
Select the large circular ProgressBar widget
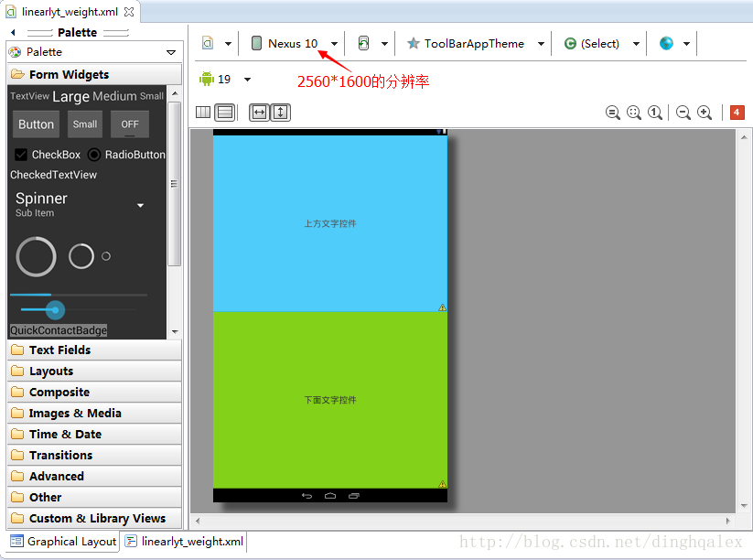click(36, 256)
